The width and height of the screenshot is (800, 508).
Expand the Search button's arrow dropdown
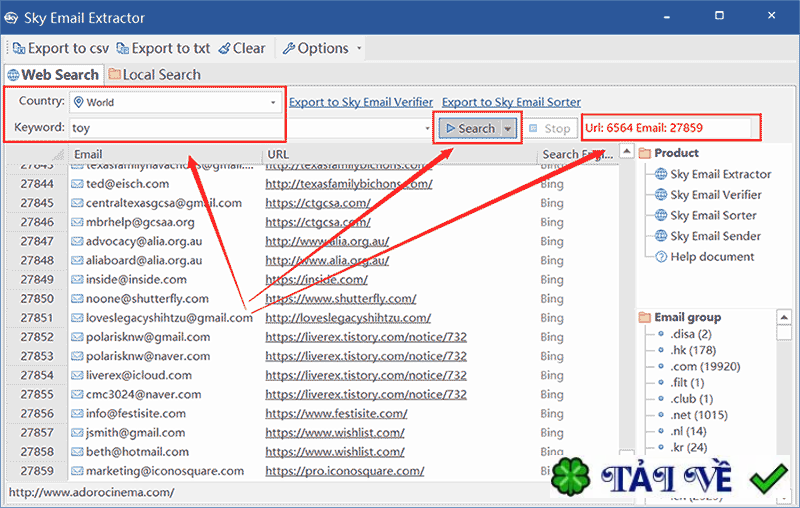(x=508, y=129)
